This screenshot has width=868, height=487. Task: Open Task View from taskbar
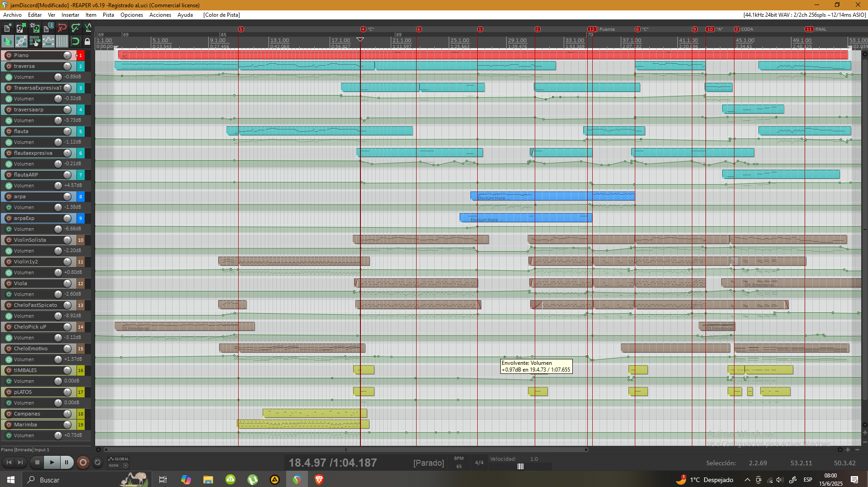163,480
